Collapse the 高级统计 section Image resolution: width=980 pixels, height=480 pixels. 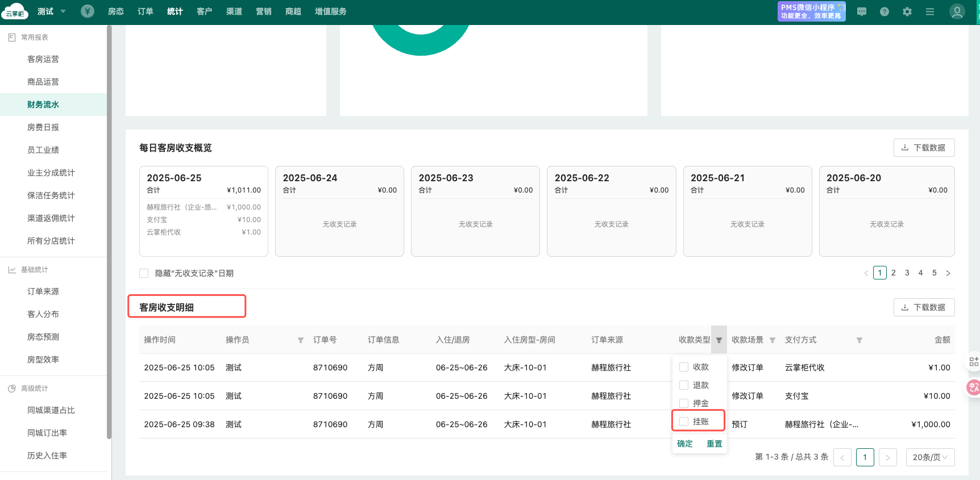tap(28, 389)
